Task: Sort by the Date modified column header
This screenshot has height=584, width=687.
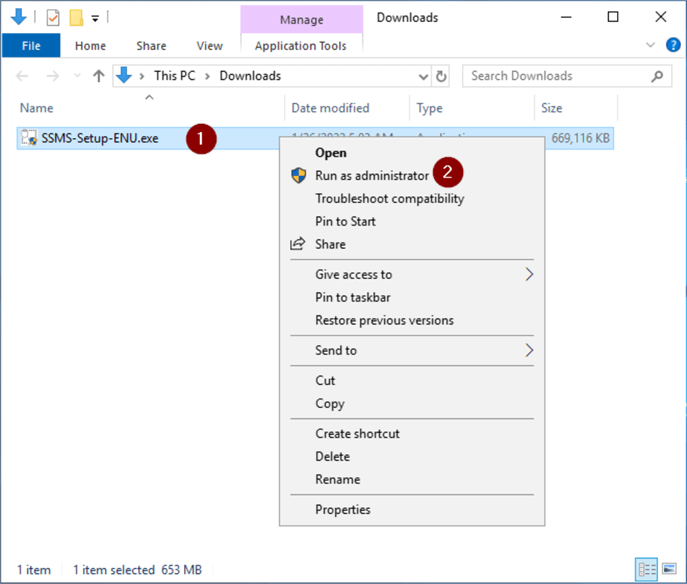Action: [330, 108]
